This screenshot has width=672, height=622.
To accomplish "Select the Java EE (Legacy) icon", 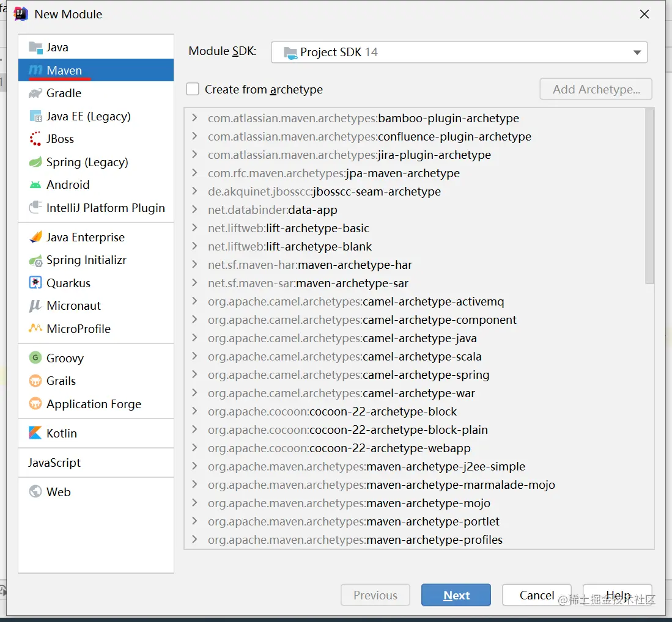I will [35, 116].
